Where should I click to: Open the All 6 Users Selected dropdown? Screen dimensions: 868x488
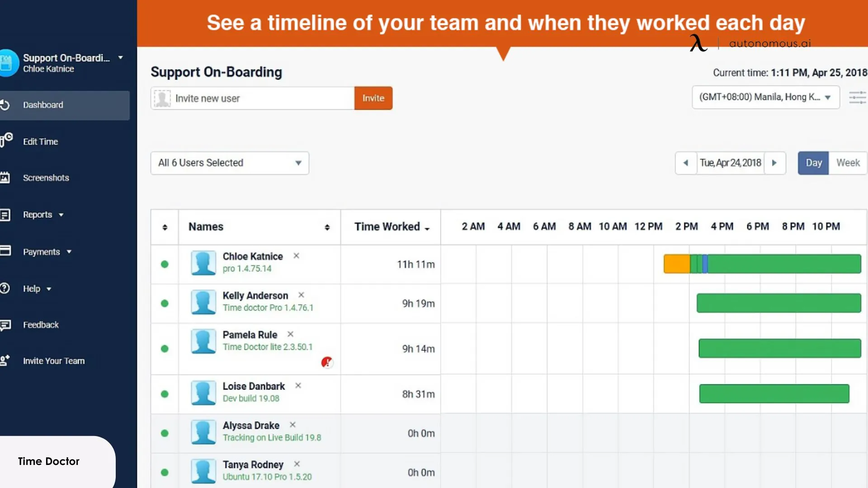click(230, 163)
